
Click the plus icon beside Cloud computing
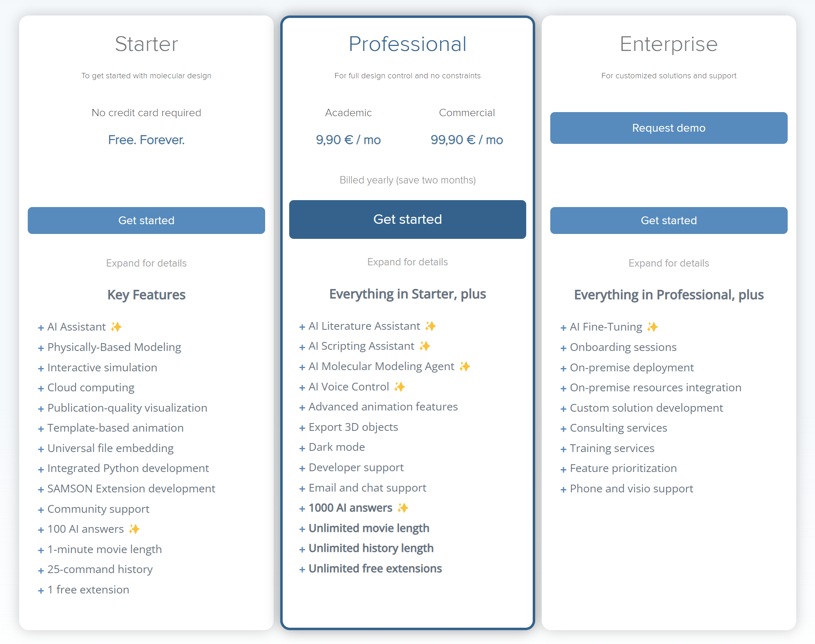pos(41,388)
